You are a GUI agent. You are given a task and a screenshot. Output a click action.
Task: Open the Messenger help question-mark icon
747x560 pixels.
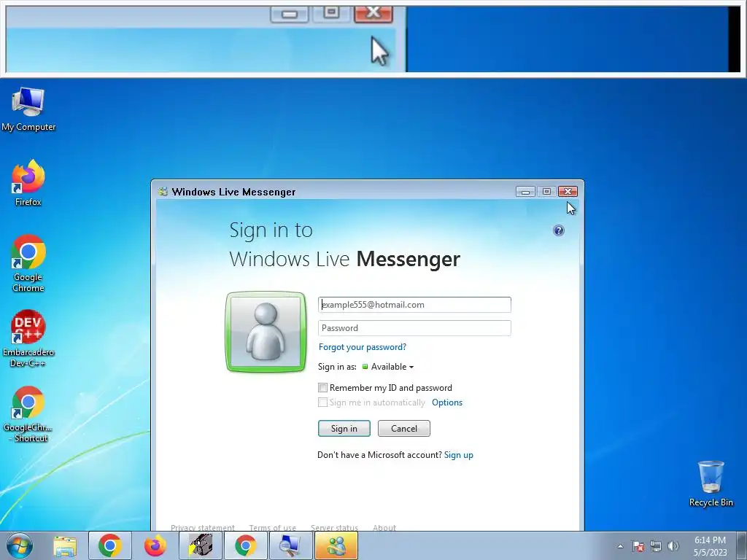pos(558,230)
